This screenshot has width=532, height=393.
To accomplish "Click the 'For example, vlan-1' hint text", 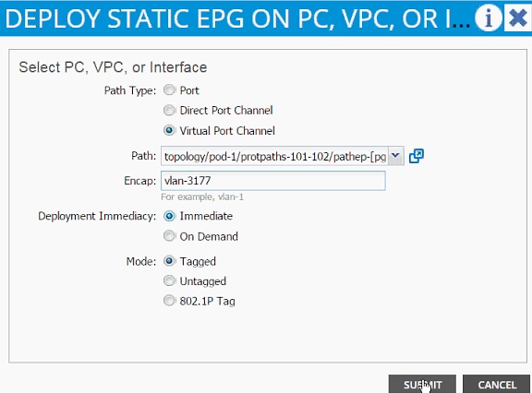I will coord(202,196).
